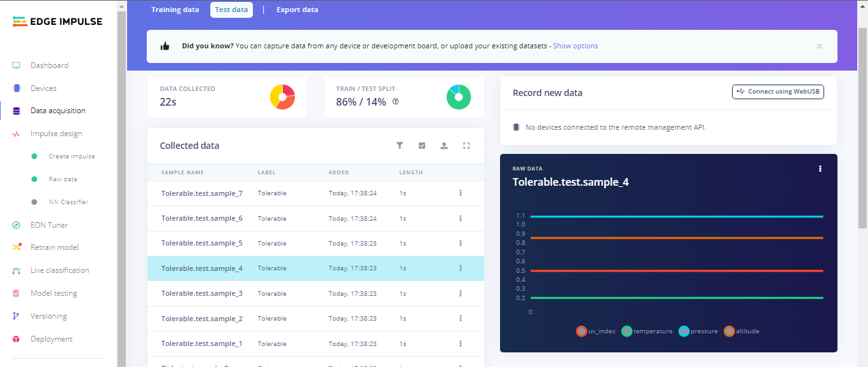
Task: Select the Tolerable.test.sample_2 row
Action: click(x=316, y=319)
